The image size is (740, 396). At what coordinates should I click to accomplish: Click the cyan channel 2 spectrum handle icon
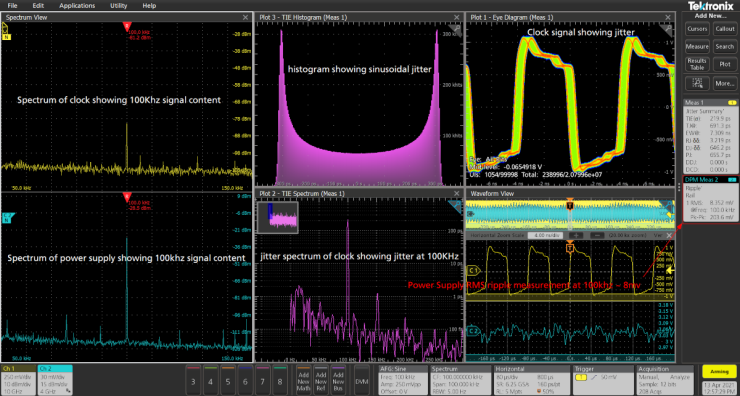[7, 217]
